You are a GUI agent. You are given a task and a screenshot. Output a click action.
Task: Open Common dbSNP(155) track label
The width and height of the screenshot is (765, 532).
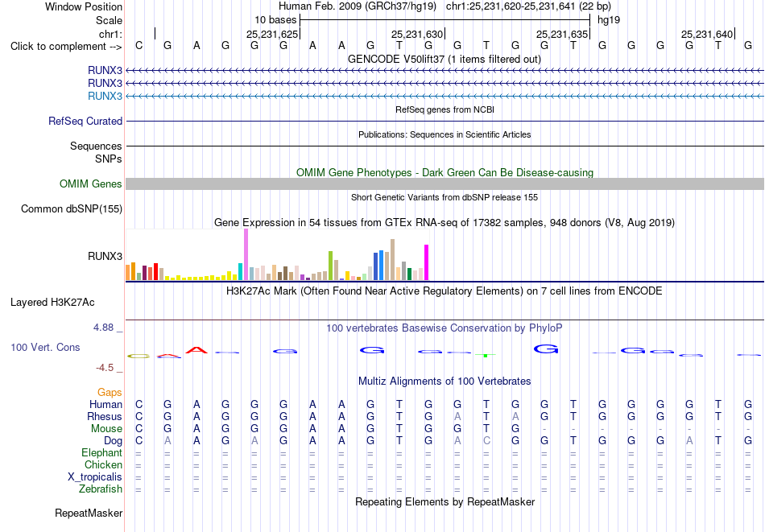[x=72, y=208]
